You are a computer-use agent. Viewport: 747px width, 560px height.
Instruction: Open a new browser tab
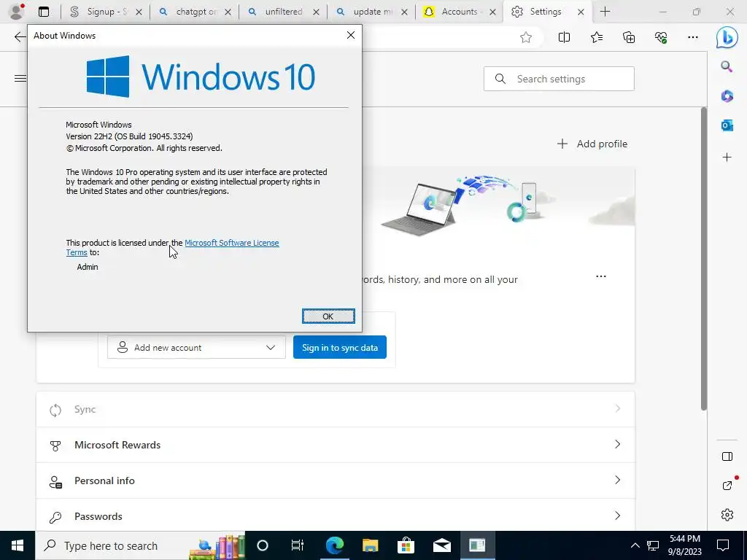(605, 12)
